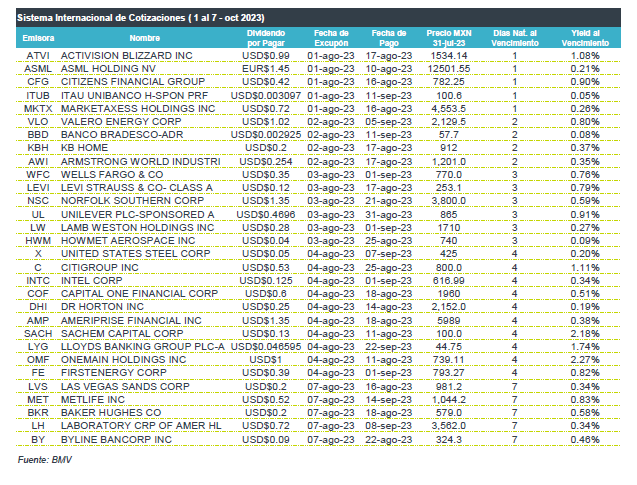Select the USD$0.254 dividend value

click(x=266, y=162)
